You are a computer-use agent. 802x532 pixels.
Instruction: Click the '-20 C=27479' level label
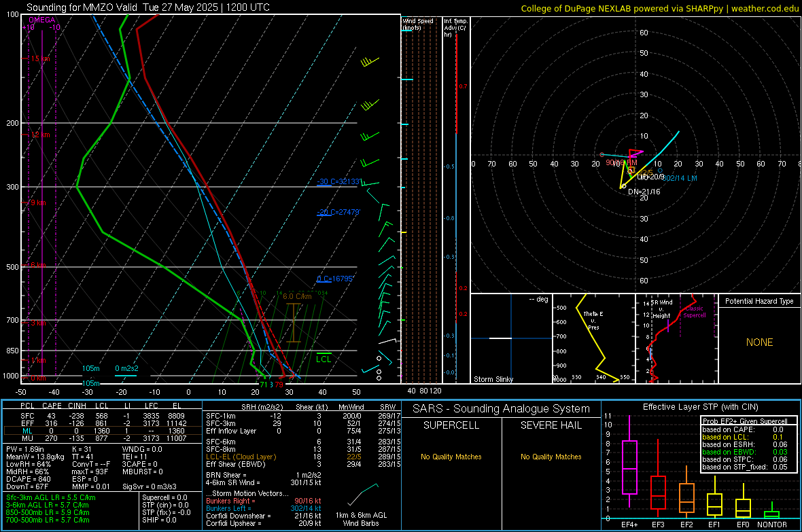click(x=338, y=212)
